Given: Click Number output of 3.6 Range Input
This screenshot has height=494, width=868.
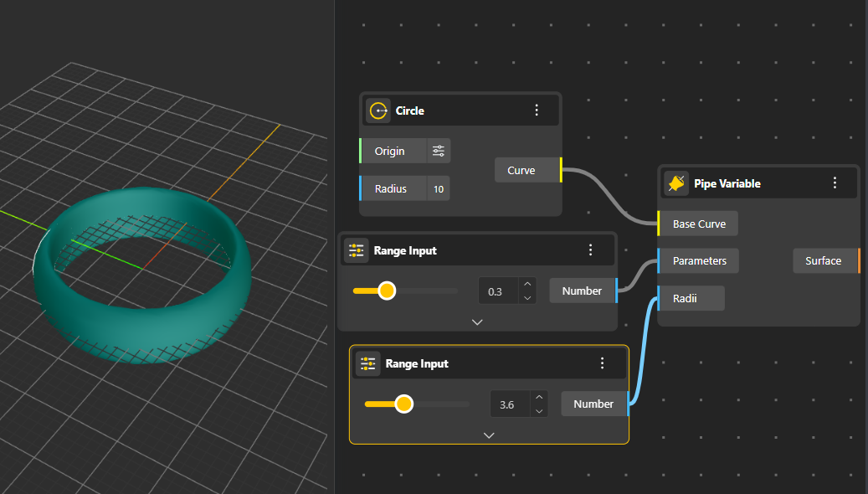Looking at the screenshot, I should tap(595, 404).
